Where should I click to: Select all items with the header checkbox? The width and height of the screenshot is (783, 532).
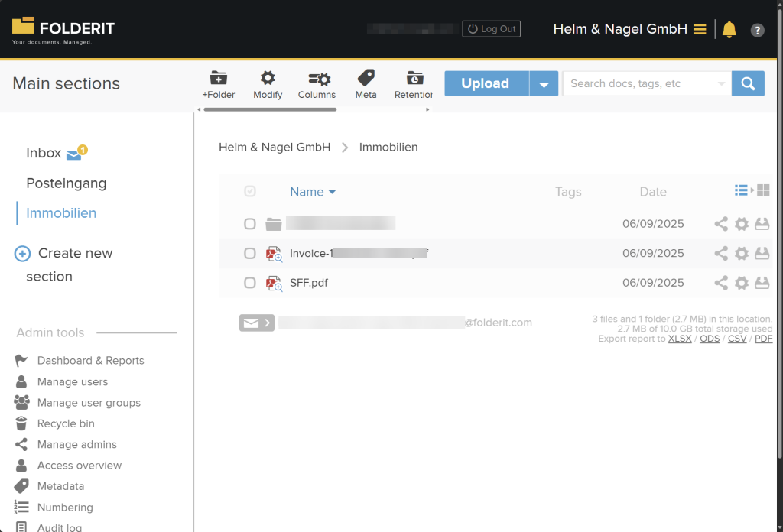pos(250,191)
